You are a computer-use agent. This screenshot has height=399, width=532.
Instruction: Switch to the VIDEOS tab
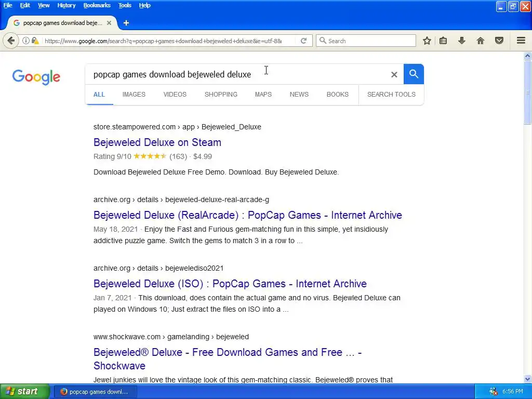(x=175, y=95)
